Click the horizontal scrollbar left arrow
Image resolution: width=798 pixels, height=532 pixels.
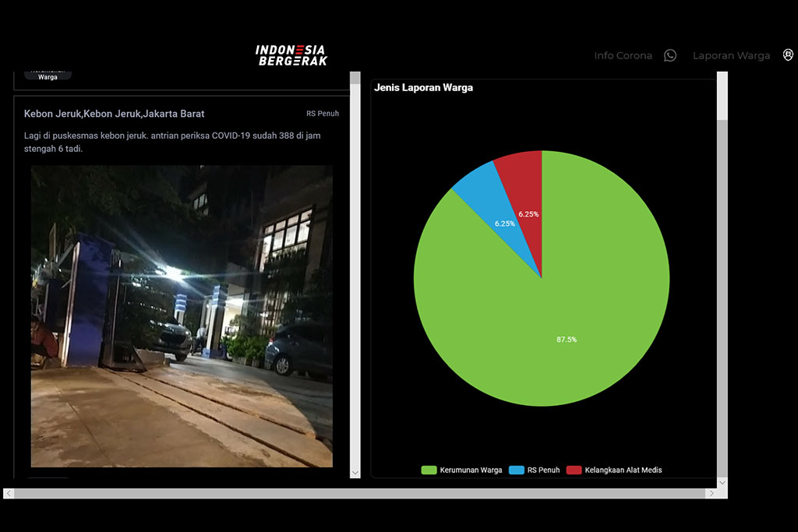9,494
